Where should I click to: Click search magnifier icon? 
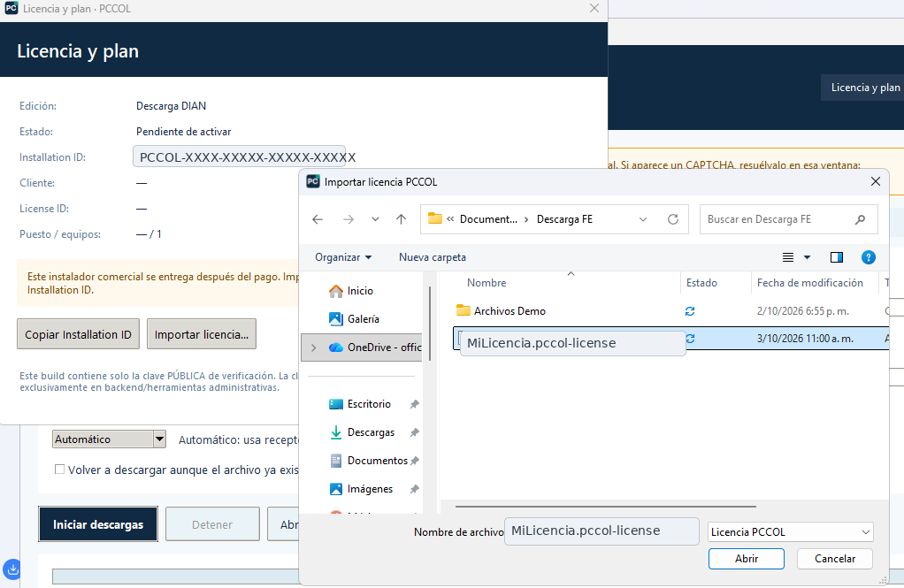pyautogui.click(x=860, y=219)
